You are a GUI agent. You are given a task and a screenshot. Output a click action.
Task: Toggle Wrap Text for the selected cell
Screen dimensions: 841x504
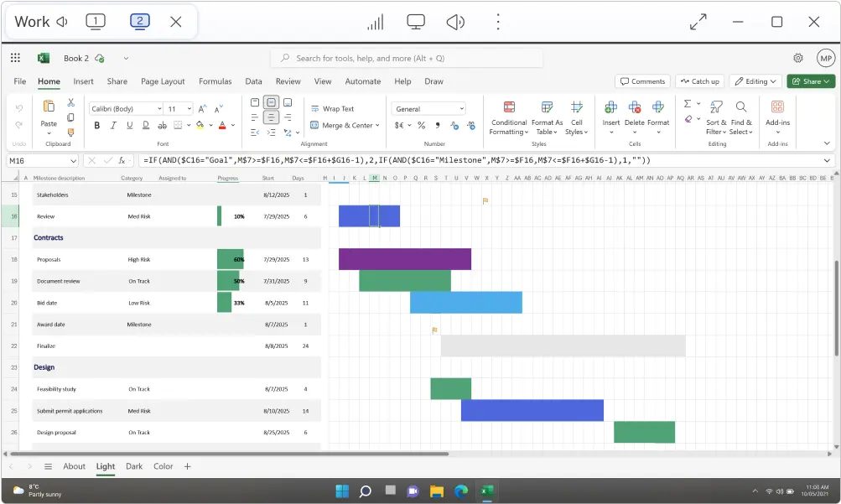(332, 109)
